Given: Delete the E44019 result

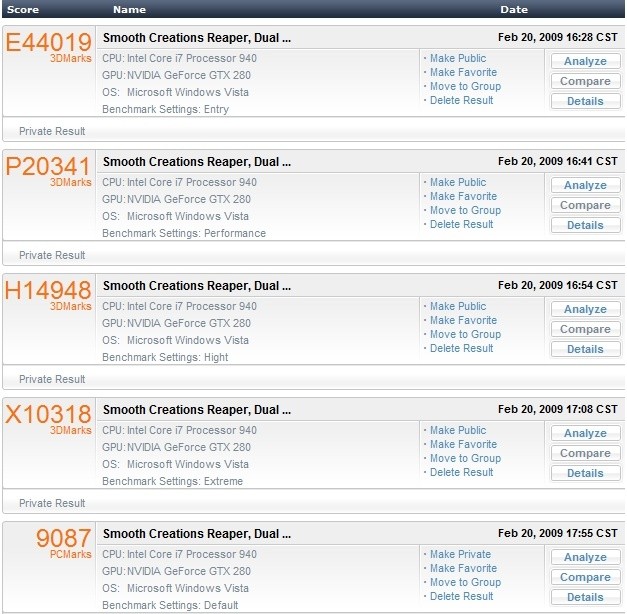Looking at the screenshot, I should point(461,100).
